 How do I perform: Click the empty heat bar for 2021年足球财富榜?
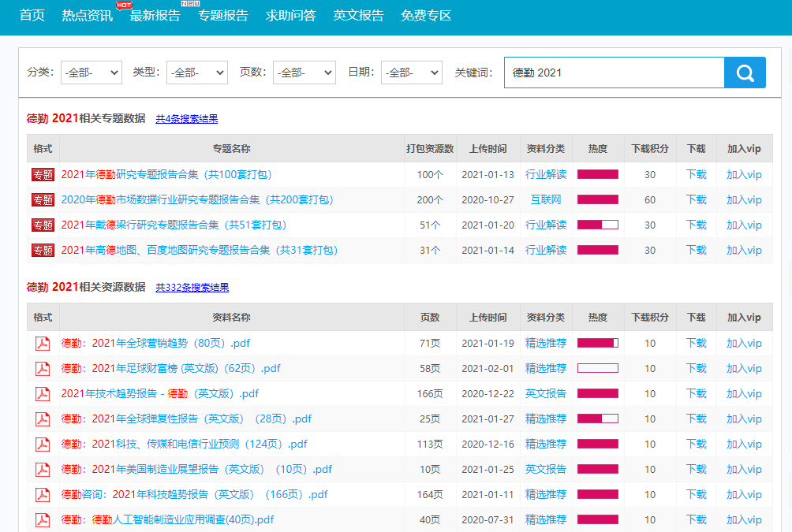(x=598, y=369)
